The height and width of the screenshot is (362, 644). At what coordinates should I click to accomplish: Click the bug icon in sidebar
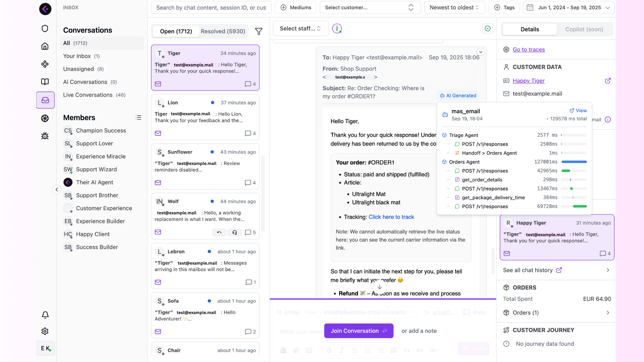coord(45,136)
